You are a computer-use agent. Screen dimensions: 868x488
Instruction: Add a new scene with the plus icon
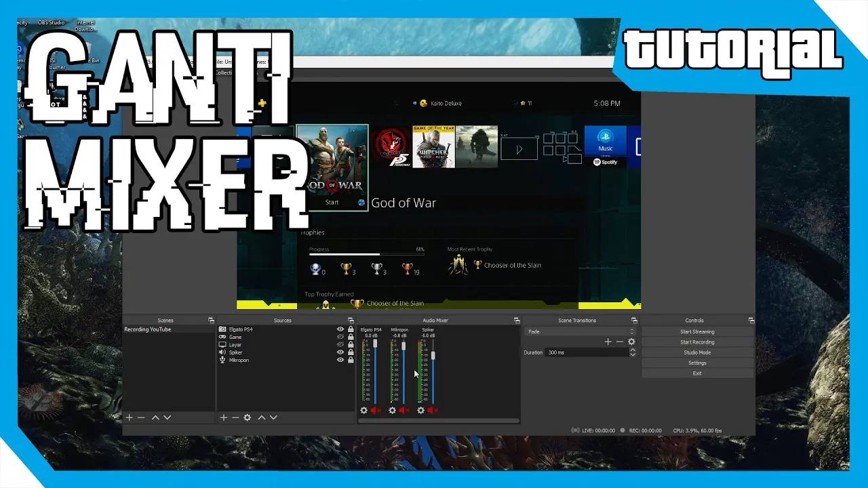click(x=129, y=418)
